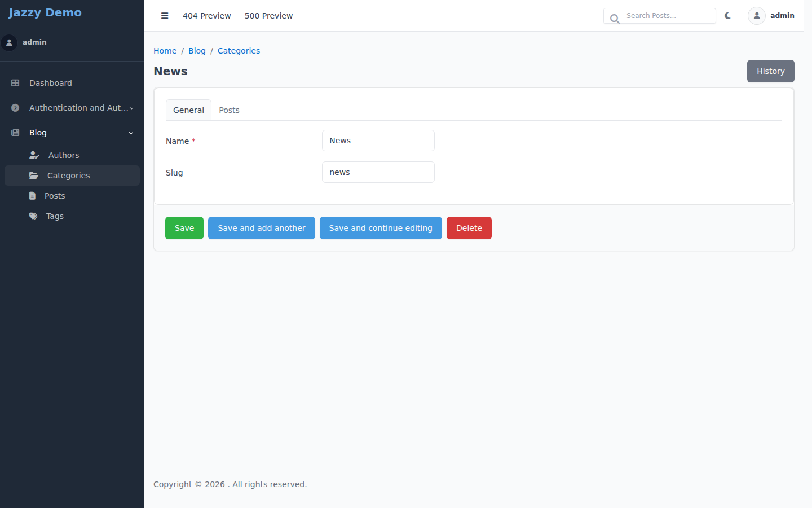Image resolution: width=812 pixels, height=508 pixels.
Task: Click the red Delete button
Action: point(469,228)
